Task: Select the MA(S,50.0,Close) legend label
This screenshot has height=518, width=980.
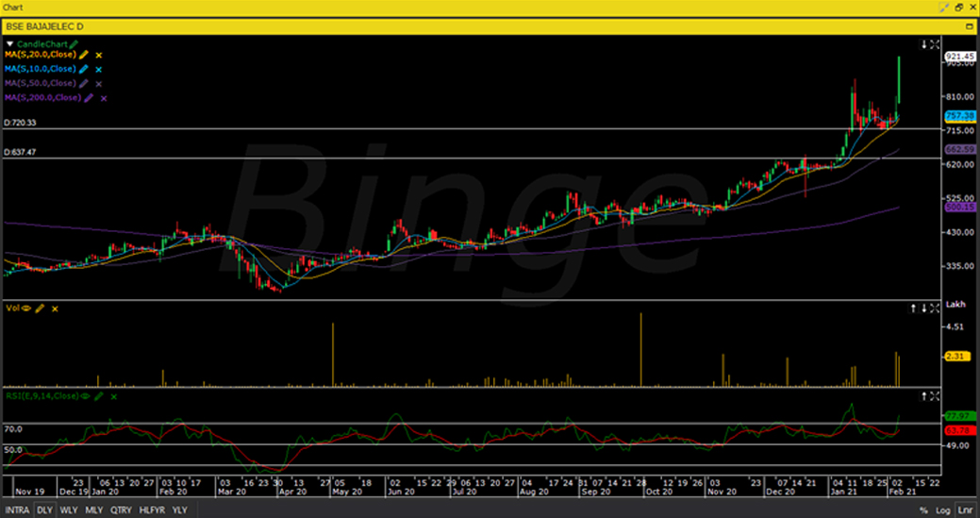Action: [40, 83]
